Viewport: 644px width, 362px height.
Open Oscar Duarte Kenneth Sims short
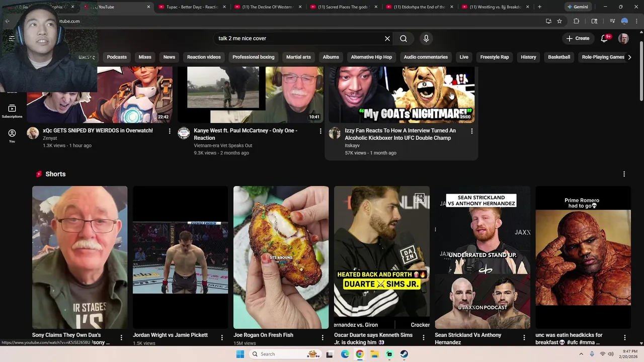[x=381, y=257]
